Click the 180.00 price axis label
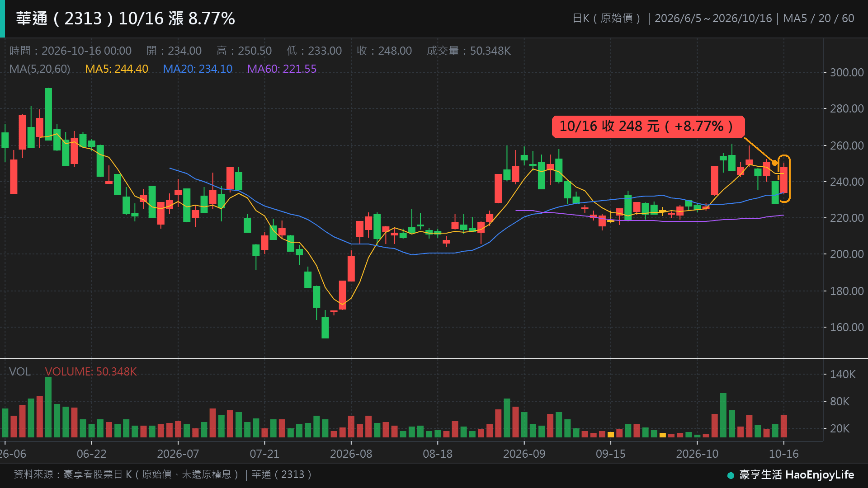Screen dimensions: 868x488 pyautogui.click(x=847, y=291)
